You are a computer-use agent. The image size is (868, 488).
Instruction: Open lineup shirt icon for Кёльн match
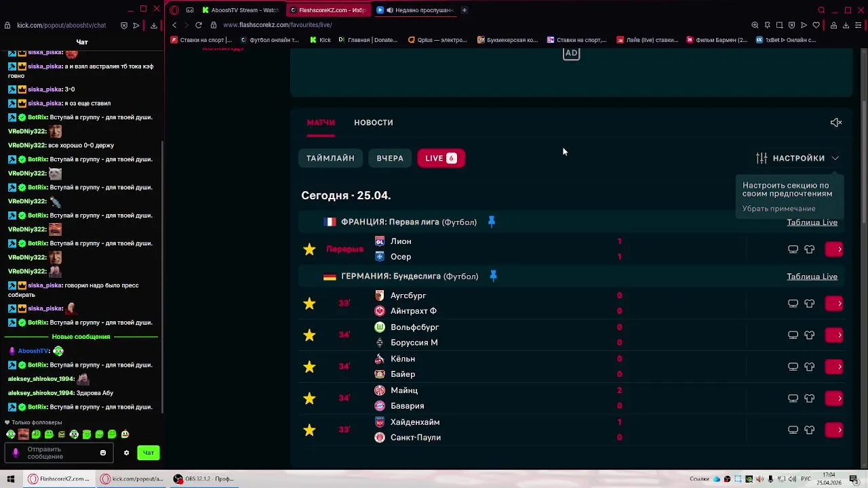(810, 367)
